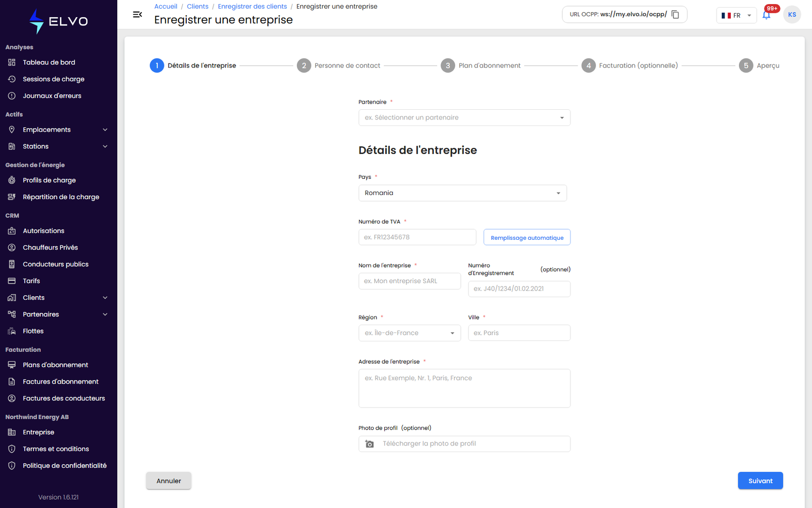
Task: Expand the Emplacements submenu chevron
Action: [105, 130]
